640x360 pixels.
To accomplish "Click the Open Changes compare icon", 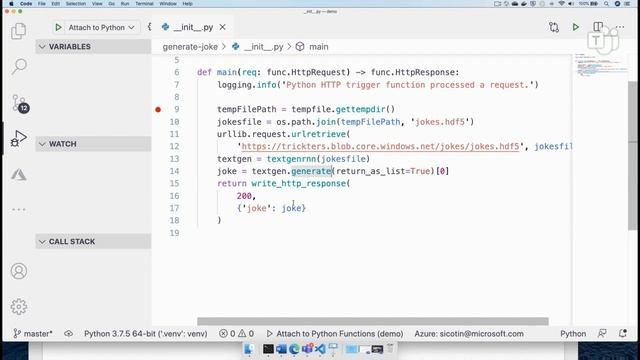I will (x=553, y=27).
